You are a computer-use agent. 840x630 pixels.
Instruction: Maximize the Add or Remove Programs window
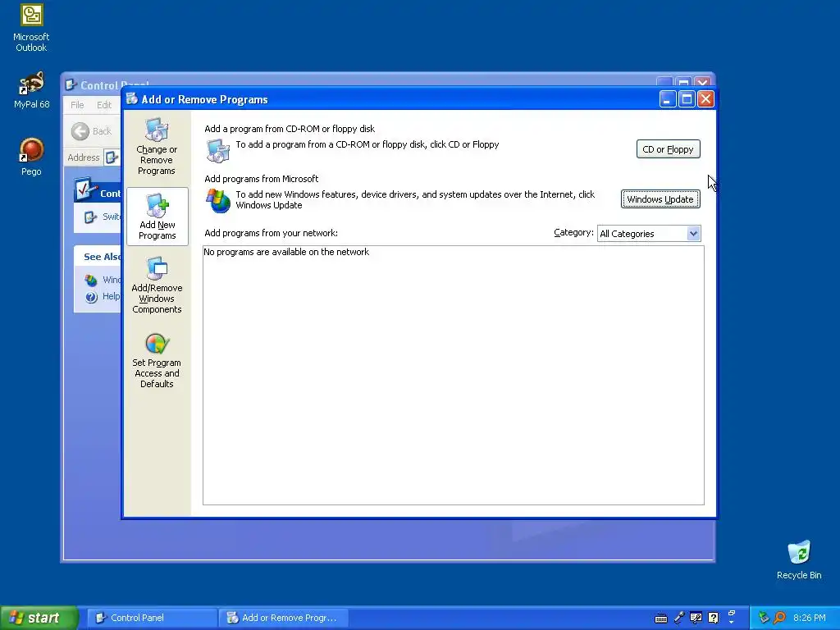[687, 99]
